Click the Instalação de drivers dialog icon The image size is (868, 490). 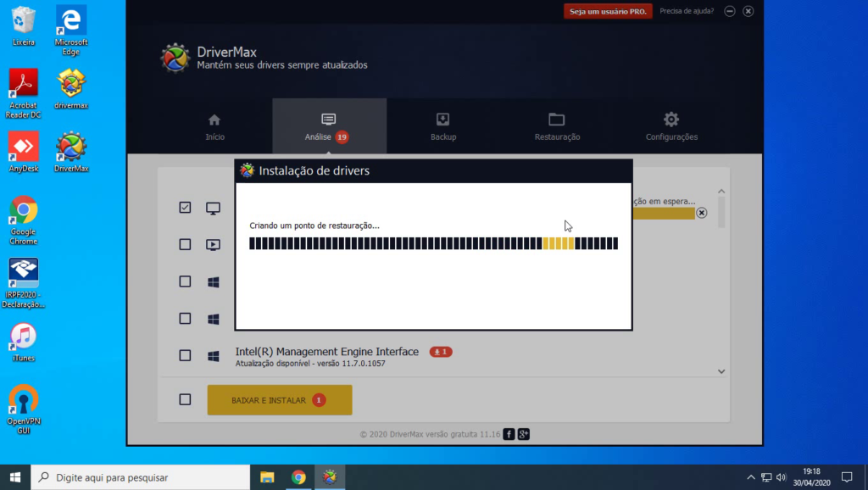point(247,170)
